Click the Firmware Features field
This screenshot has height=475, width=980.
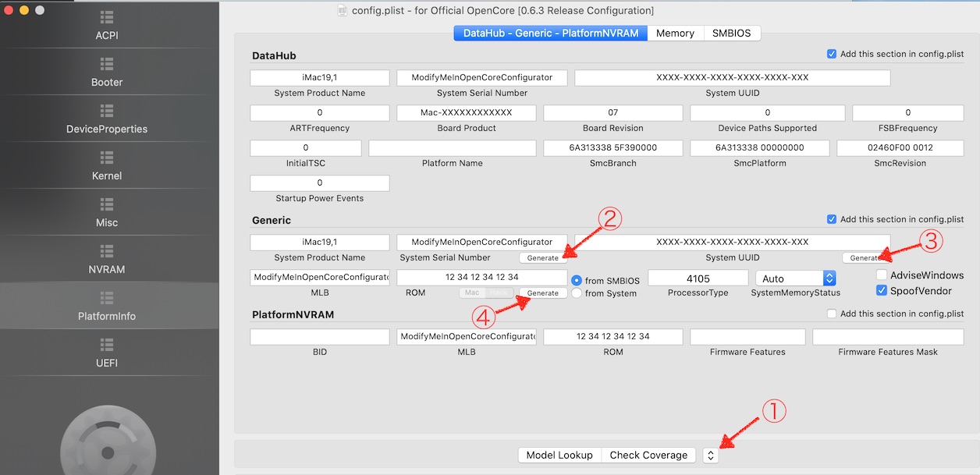(747, 337)
